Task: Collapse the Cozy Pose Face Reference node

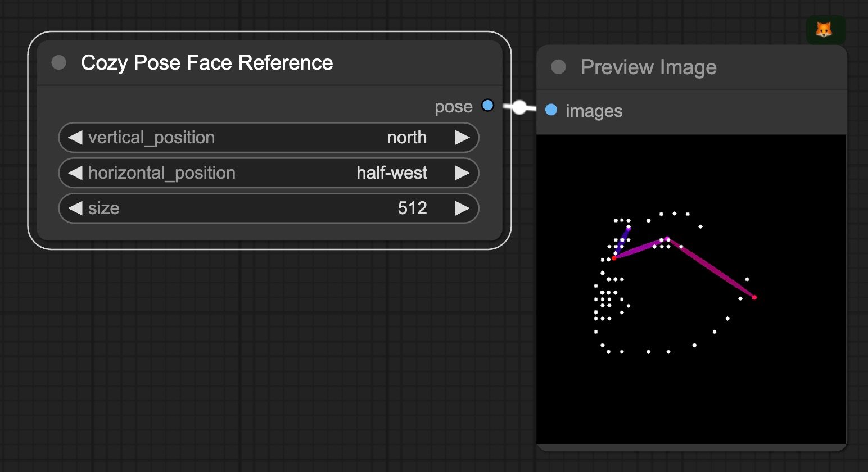Action: (x=58, y=62)
